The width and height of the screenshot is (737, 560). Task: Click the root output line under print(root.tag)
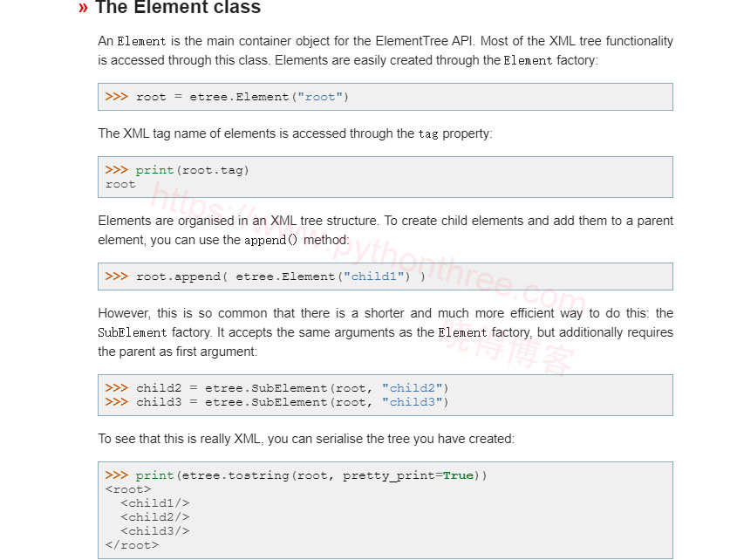point(120,184)
